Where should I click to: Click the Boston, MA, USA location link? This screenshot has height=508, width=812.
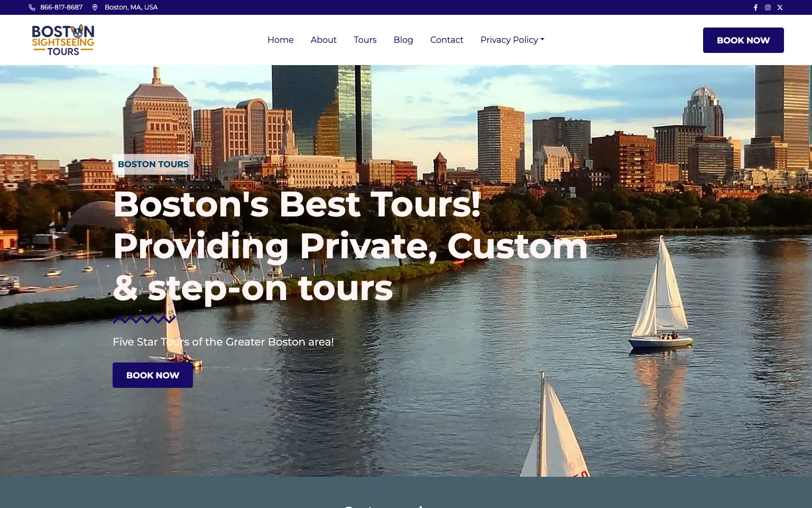click(131, 7)
